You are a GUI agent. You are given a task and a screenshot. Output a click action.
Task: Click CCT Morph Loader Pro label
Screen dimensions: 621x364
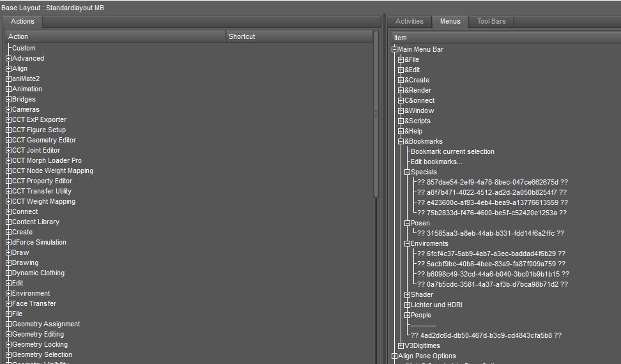coord(47,161)
